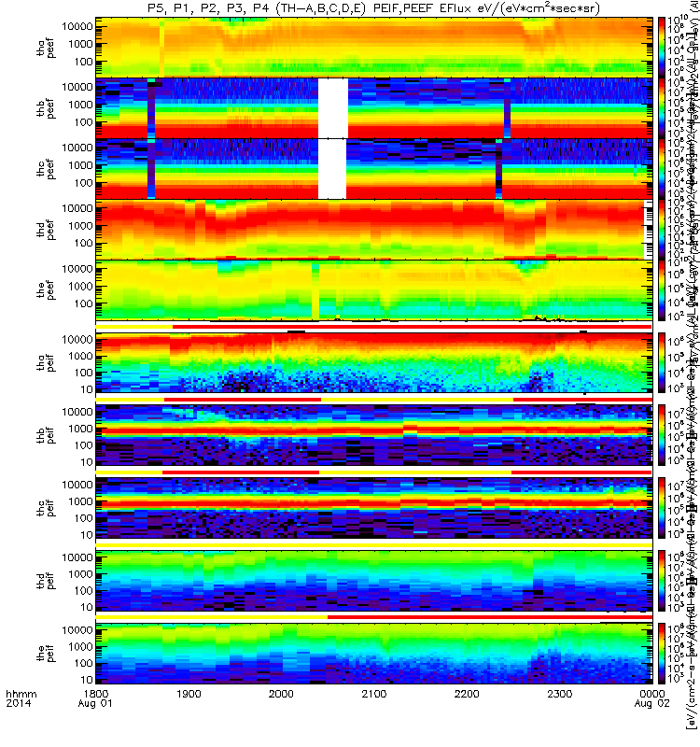This screenshot has height=747, width=700.
Task: Click the 'the peif' panel label
Action: 46,653
